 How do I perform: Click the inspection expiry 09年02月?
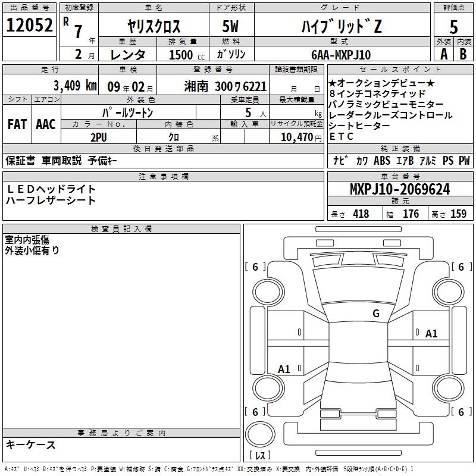click(130, 87)
